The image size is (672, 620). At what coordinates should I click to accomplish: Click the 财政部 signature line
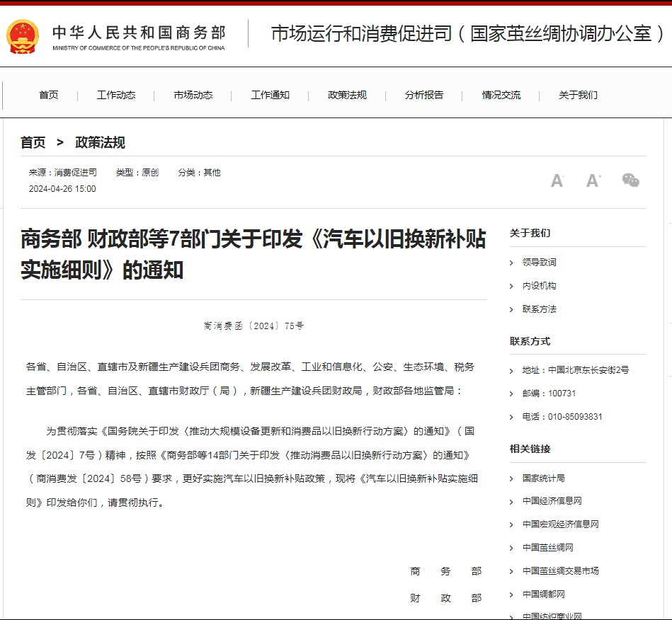[445, 598]
